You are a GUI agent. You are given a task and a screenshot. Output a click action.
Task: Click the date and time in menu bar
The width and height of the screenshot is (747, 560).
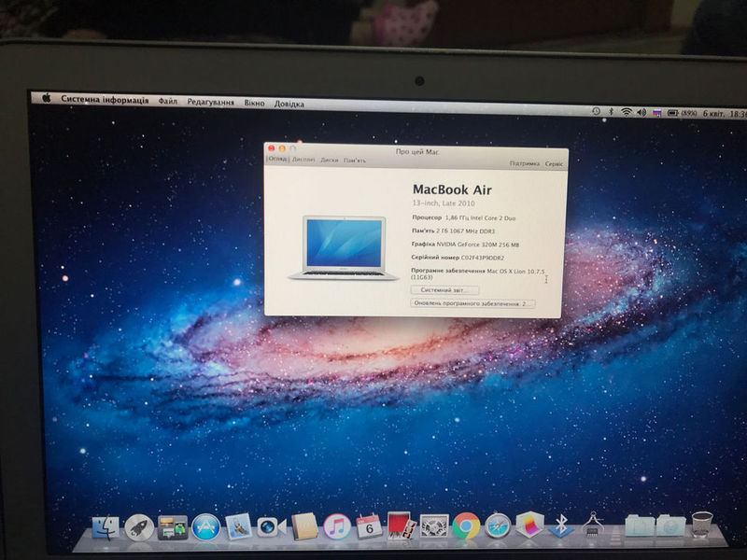tap(725, 114)
